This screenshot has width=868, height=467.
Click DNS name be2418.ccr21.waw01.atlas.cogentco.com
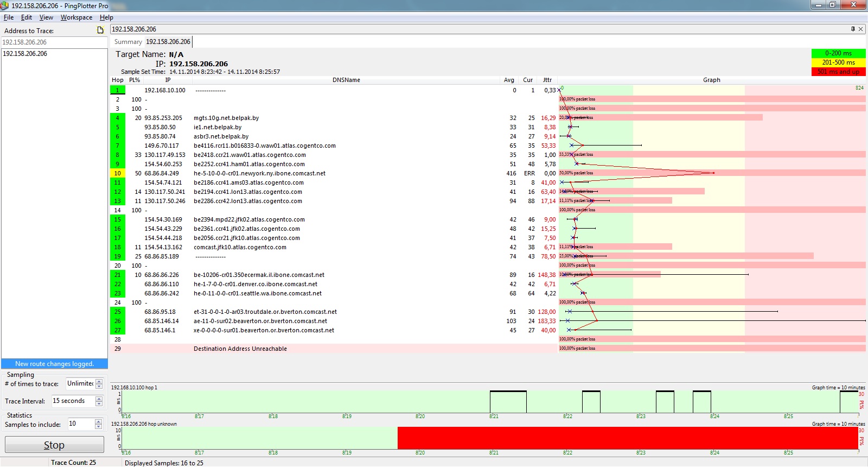(250, 155)
